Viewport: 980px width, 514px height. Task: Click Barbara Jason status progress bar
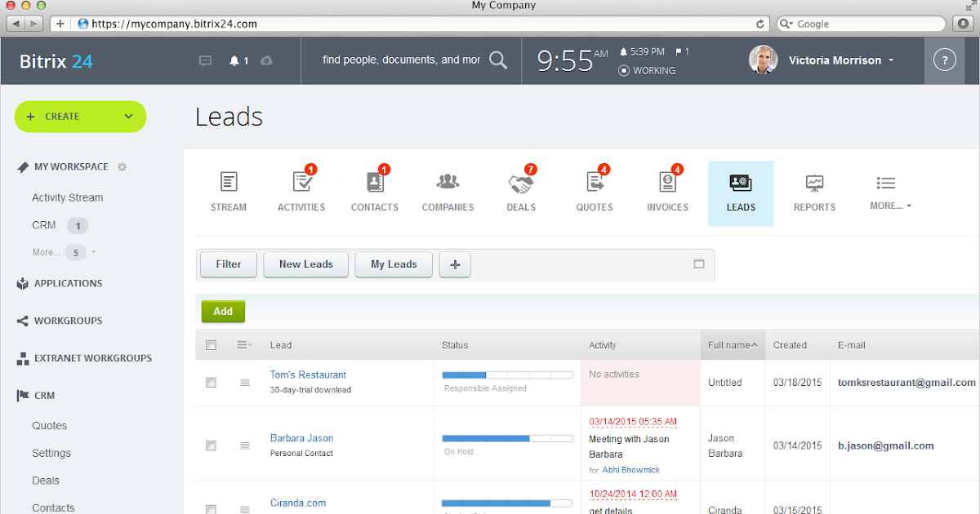(507, 438)
